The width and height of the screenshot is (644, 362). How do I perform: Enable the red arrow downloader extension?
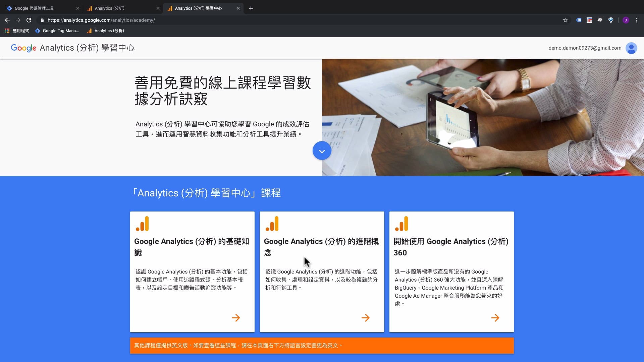[589, 20]
